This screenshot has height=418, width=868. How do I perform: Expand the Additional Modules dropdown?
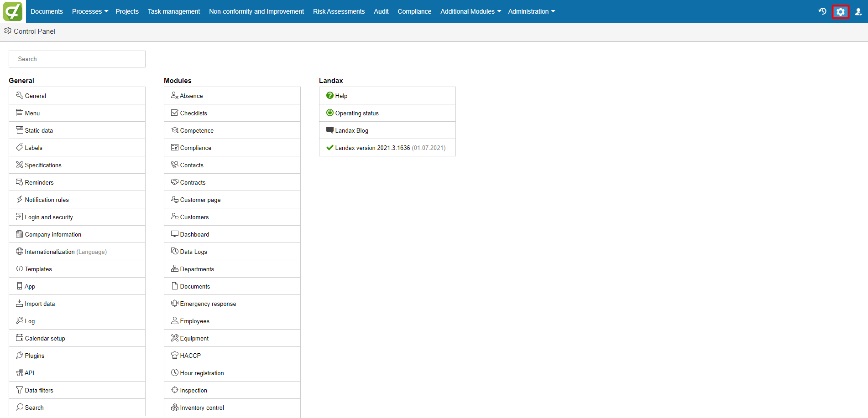470,11
